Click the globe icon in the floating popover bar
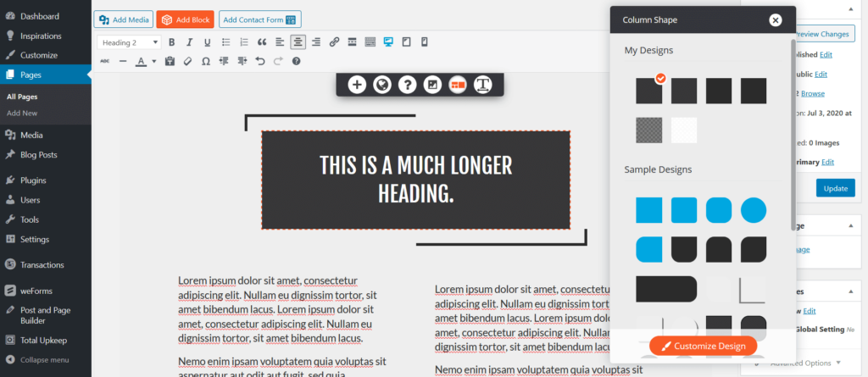This screenshot has width=868, height=377. pos(382,85)
